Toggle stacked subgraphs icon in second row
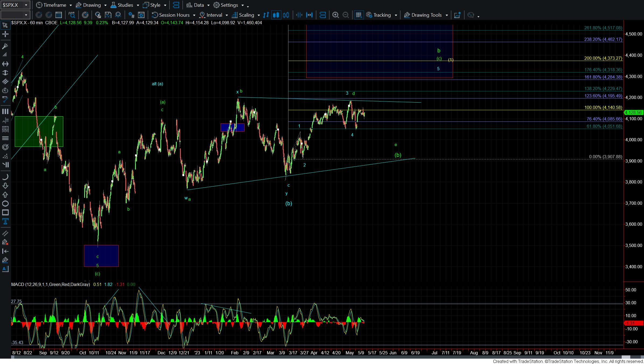 click(x=323, y=15)
